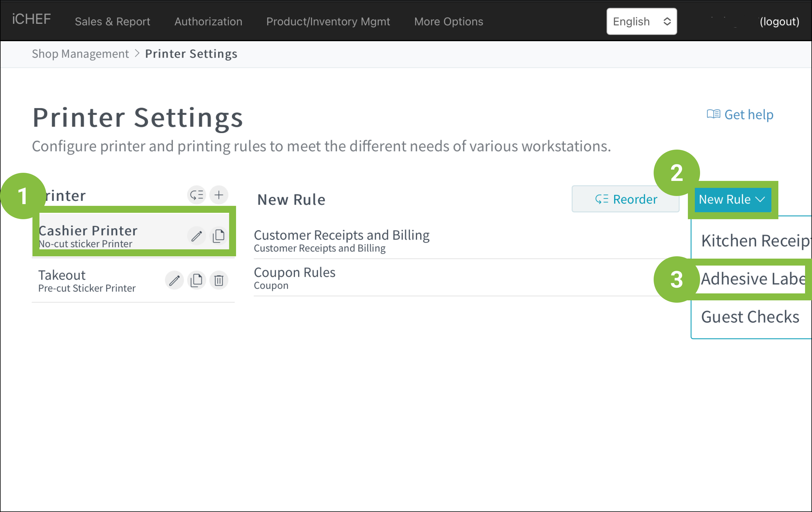Screen dimensions: 812x512
Task: Click the reorder printers icon
Action: tap(196, 195)
